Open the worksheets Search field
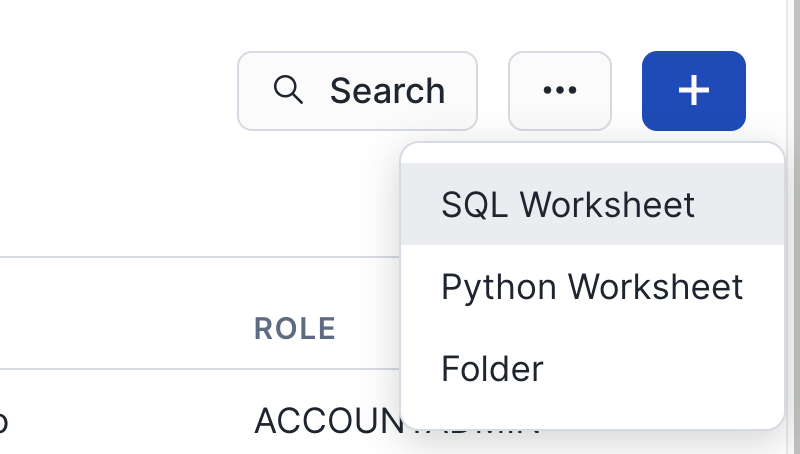Image resolution: width=800 pixels, height=454 pixels. click(x=357, y=91)
